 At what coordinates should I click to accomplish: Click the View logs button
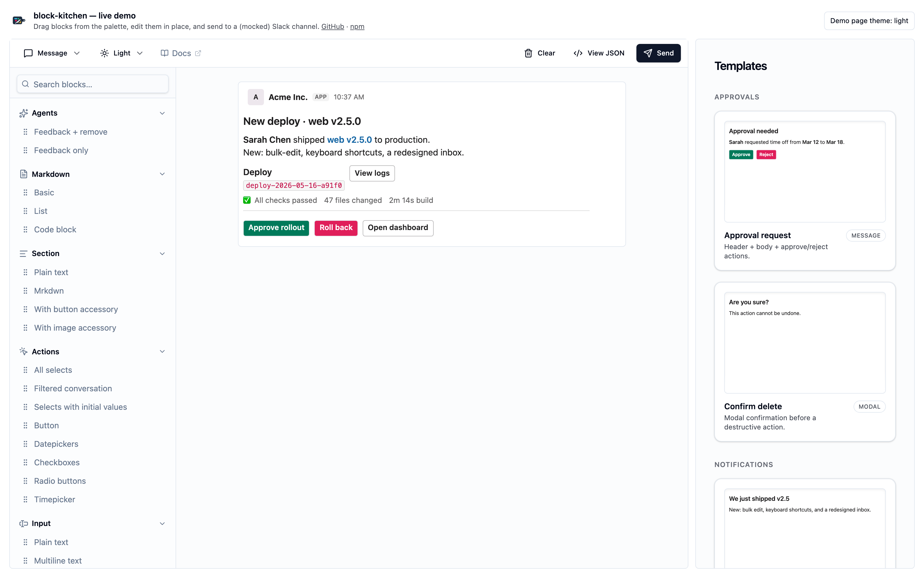372,173
